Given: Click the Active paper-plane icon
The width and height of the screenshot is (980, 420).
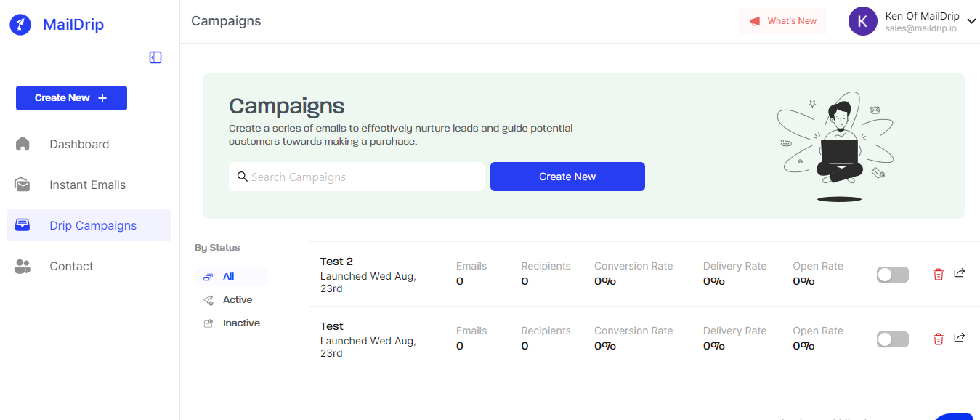Looking at the screenshot, I should [x=208, y=300].
